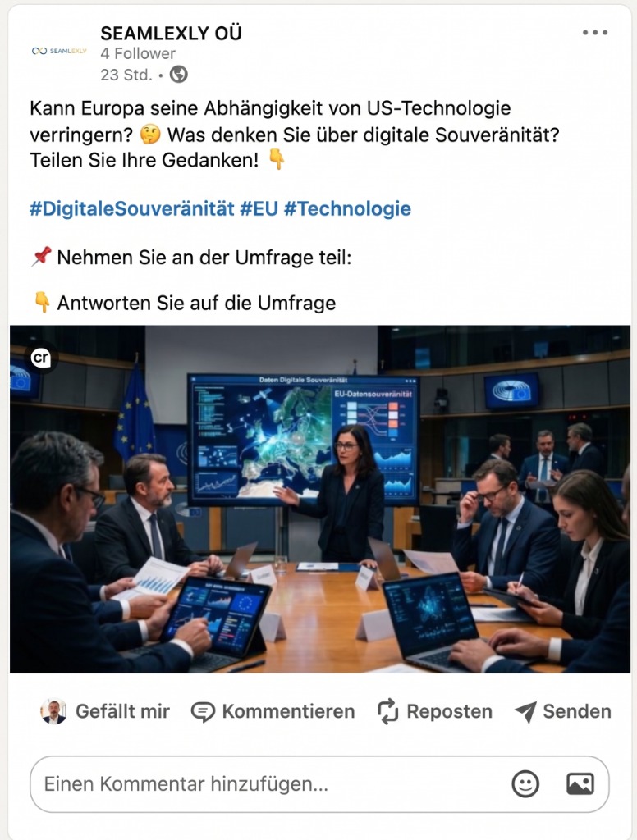The height and width of the screenshot is (840, 637).
Task: Click the add photo icon in comment box
Action: pos(580,783)
